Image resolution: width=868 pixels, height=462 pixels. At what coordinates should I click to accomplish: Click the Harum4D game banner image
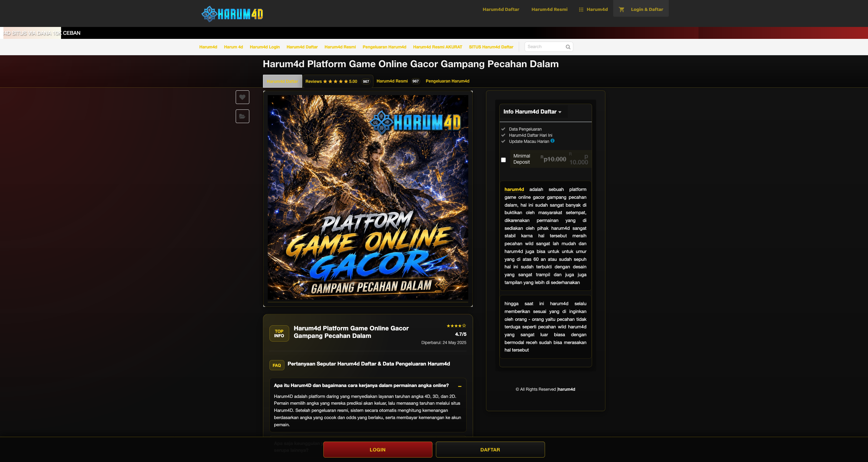pyautogui.click(x=368, y=198)
